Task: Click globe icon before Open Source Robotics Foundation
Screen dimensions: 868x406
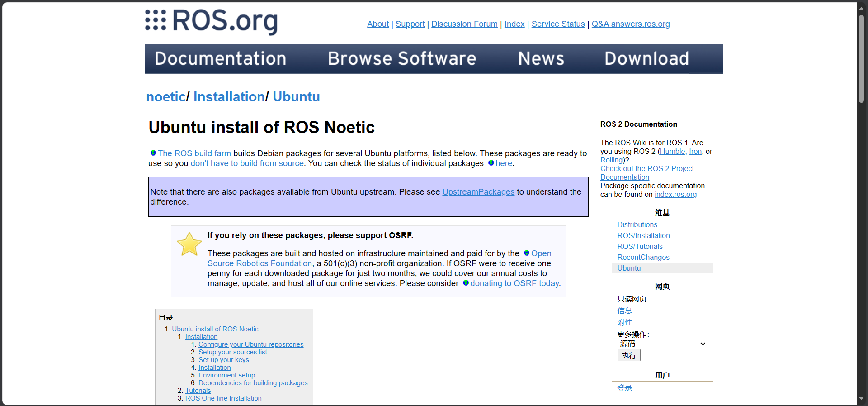Action: pos(526,253)
